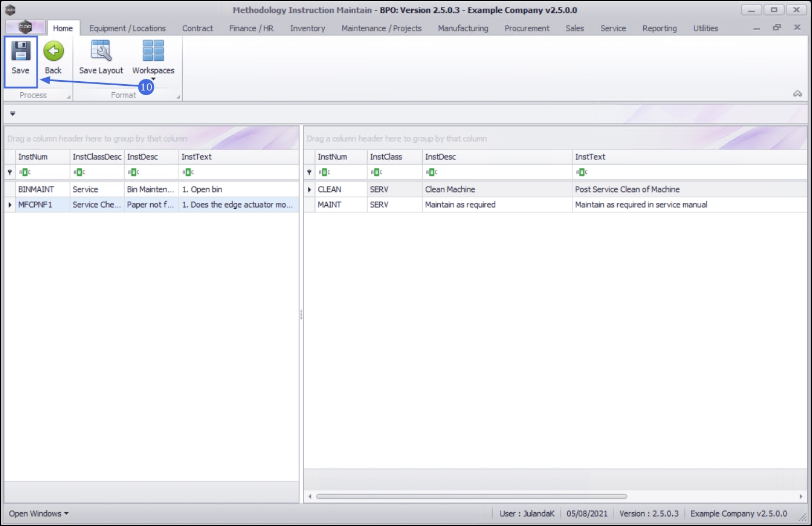Click the 'User : JulandaK' status entry
Screen dimensions: 812x526
click(x=527, y=513)
